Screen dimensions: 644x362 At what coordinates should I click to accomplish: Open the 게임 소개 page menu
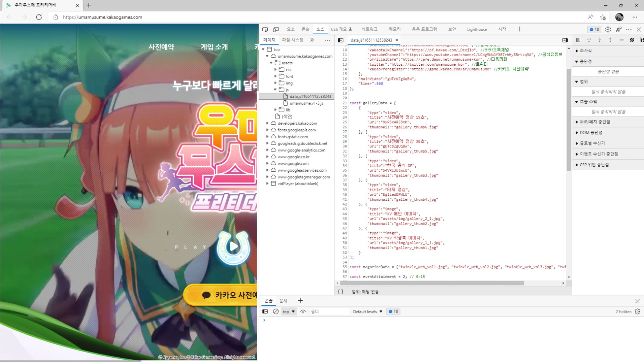coord(214,47)
